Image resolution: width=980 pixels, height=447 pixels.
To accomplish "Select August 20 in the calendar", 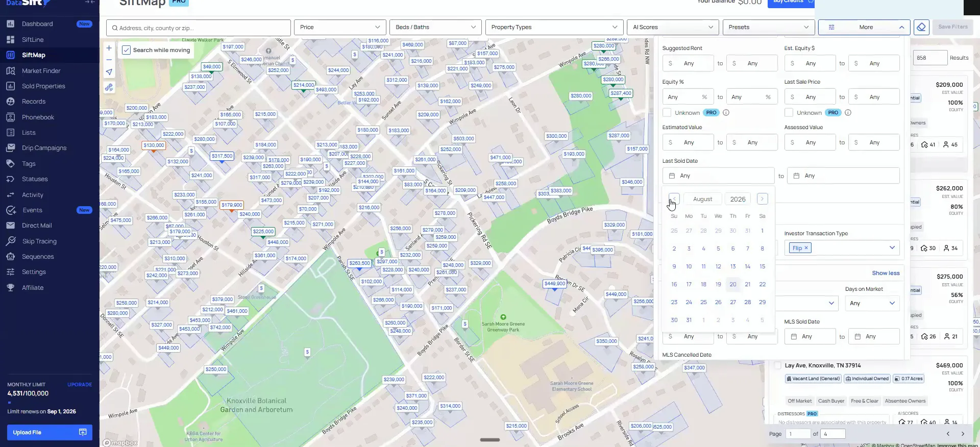I will (733, 284).
